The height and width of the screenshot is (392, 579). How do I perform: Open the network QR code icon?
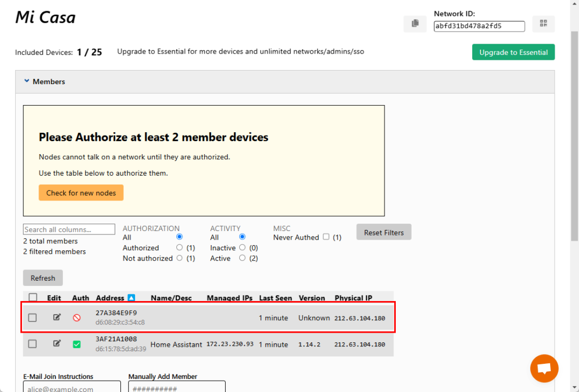pyautogui.click(x=543, y=24)
